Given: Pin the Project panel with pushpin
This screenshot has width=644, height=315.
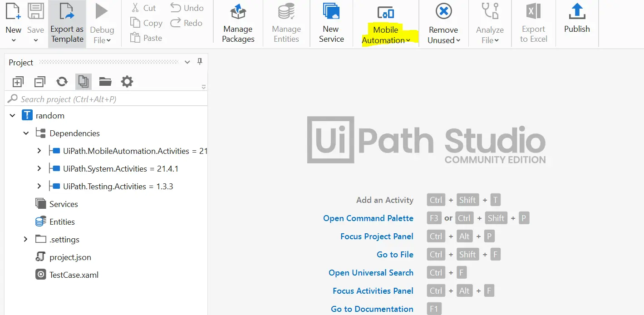Looking at the screenshot, I should pos(200,62).
